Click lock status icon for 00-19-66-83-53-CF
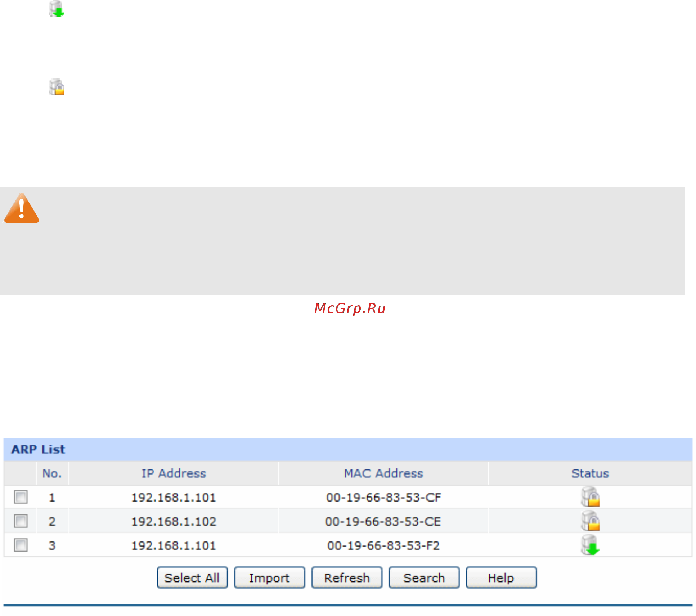The width and height of the screenshot is (696, 616). pyautogui.click(x=590, y=497)
